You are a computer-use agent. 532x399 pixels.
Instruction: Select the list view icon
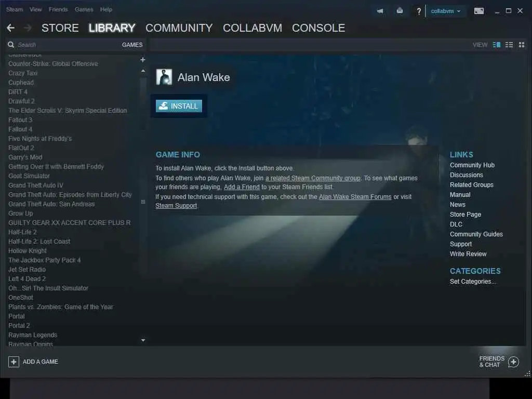point(509,45)
